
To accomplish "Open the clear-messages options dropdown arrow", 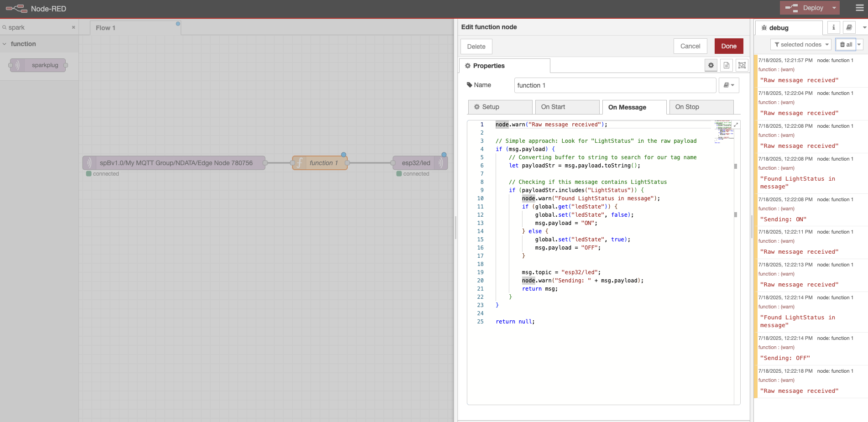I will point(859,45).
